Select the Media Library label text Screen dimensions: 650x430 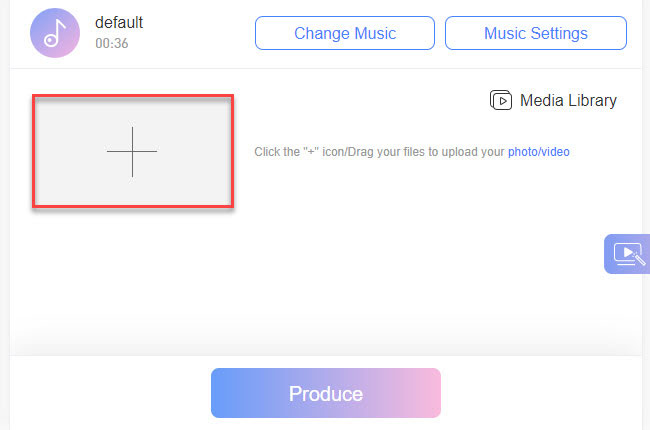pyautogui.click(x=568, y=100)
